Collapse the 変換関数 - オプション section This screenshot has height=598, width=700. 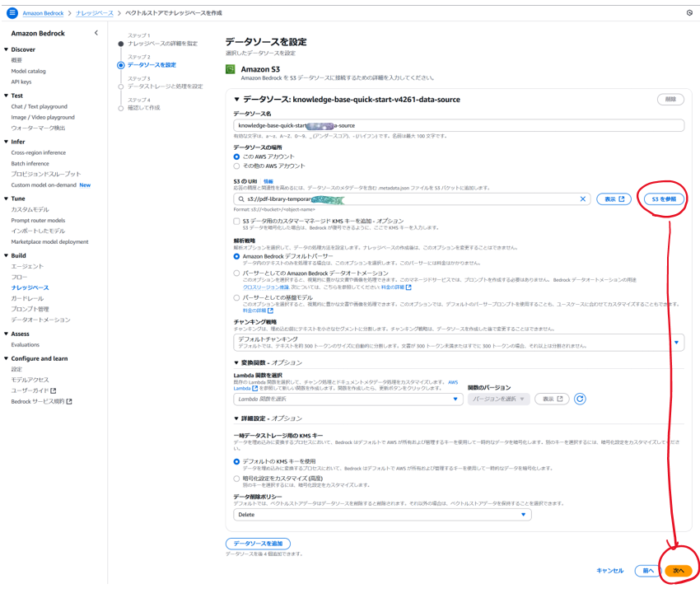coord(236,362)
